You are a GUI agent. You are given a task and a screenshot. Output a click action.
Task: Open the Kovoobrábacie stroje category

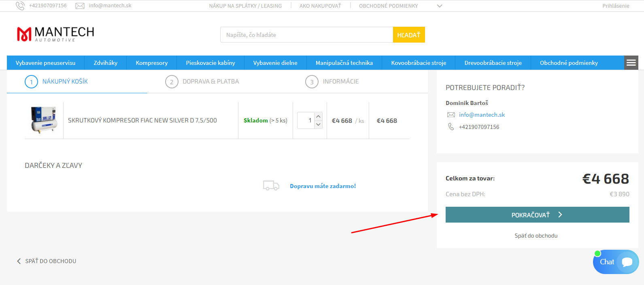(419, 63)
